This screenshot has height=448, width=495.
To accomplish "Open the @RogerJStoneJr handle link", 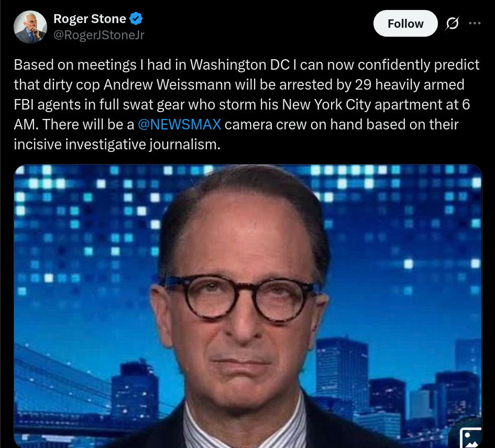I will (x=99, y=35).
